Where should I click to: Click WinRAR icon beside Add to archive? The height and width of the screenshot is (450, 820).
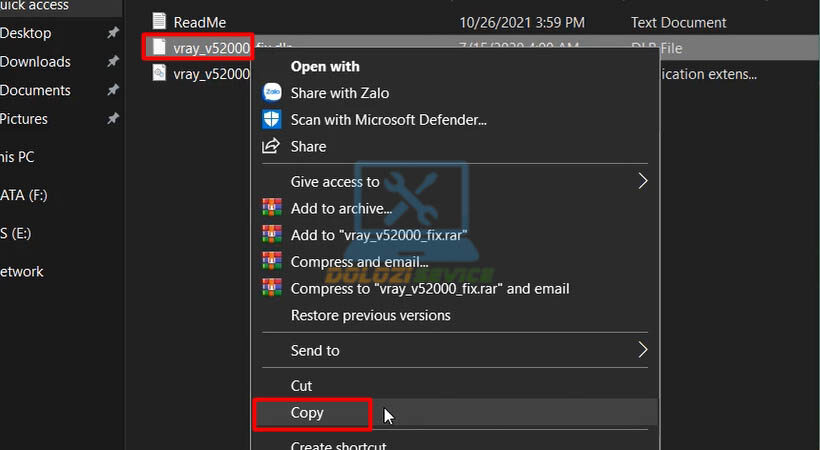[271, 208]
